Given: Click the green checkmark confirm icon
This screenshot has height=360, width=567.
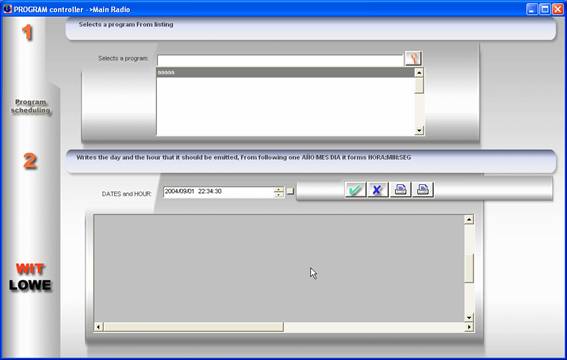Looking at the screenshot, I should point(355,190).
